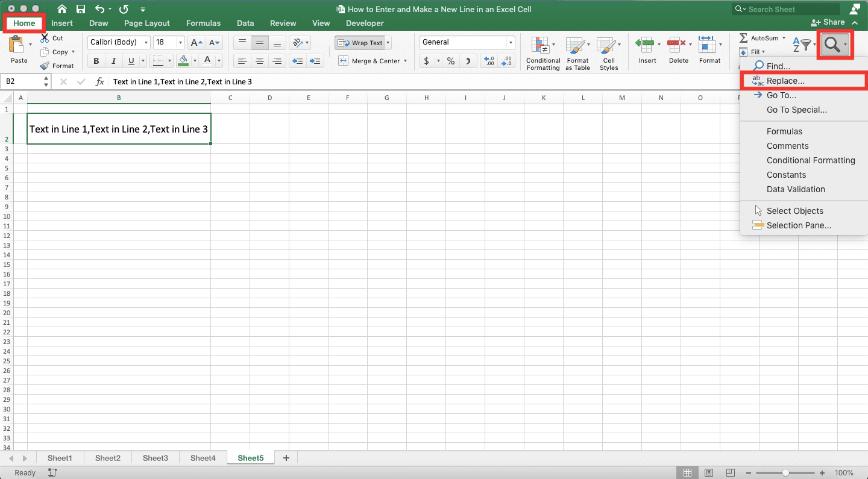Expand the Copy dropdown arrow

click(x=73, y=52)
